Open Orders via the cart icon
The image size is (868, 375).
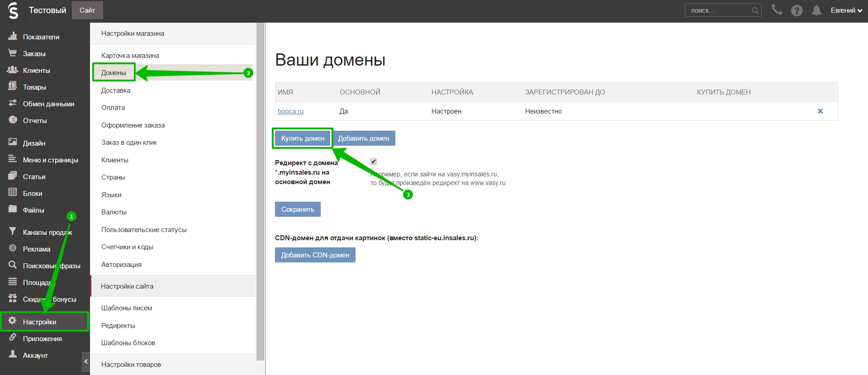pyautogui.click(x=13, y=53)
